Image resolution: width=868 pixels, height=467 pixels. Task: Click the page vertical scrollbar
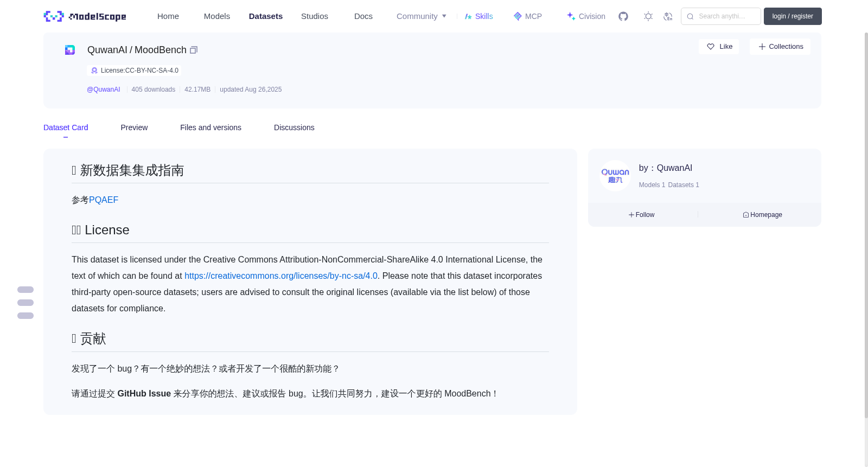866,225
